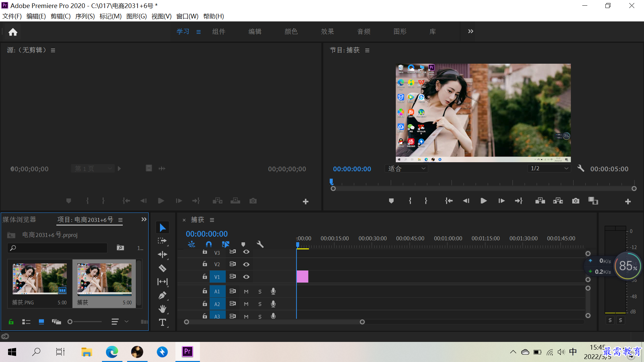Image resolution: width=644 pixels, height=362 pixels.
Task: Open the 序列(S) menu
Action: tap(85, 16)
